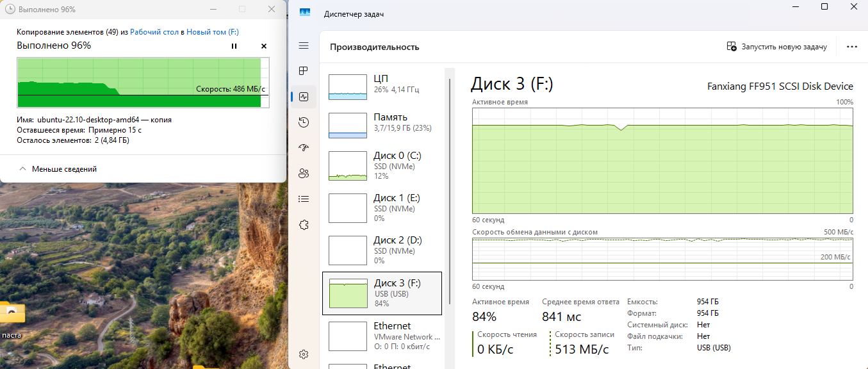Select the Performance page icon in sidebar

[304, 97]
